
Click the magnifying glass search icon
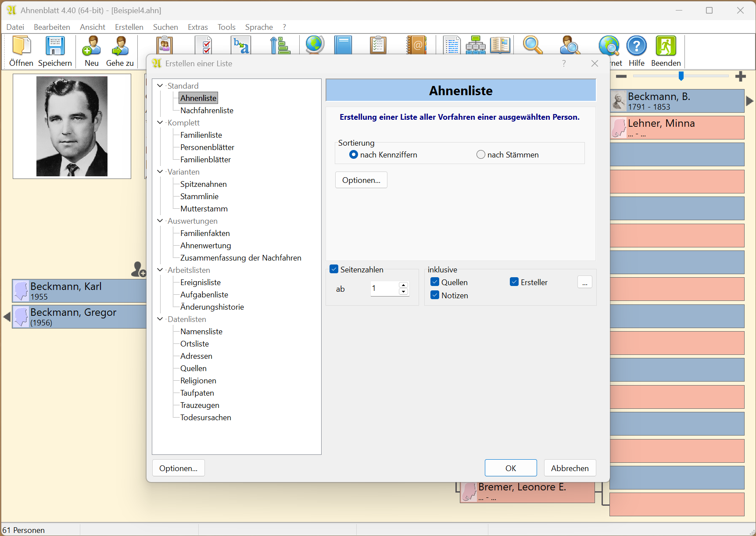pos(532,45)
